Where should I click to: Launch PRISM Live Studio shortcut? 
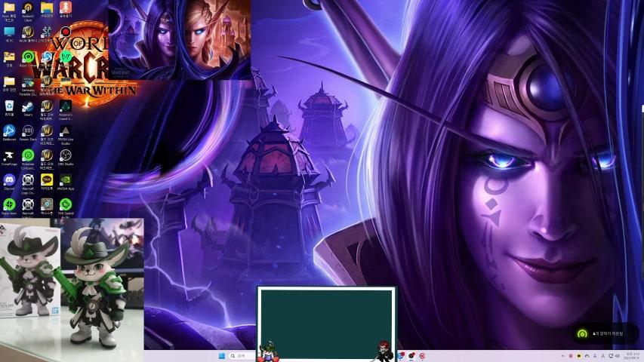pos(65,135)
